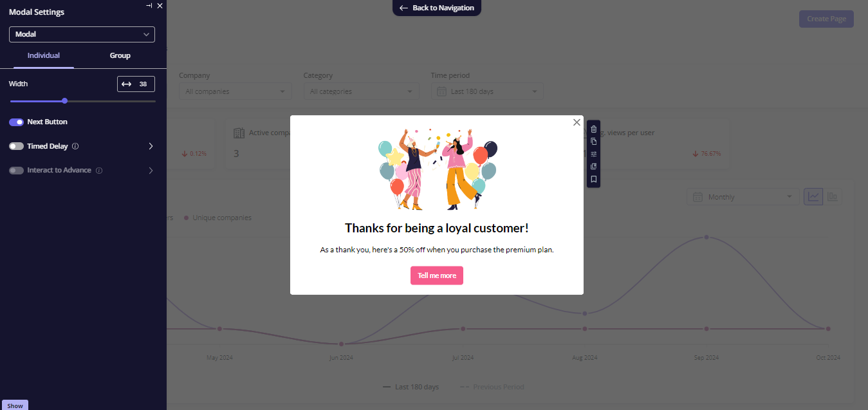Image resolution: width=868 pixels, height=410 pixels.
Task: Select the line chart view icon
Action: click(x=813, y=196)
